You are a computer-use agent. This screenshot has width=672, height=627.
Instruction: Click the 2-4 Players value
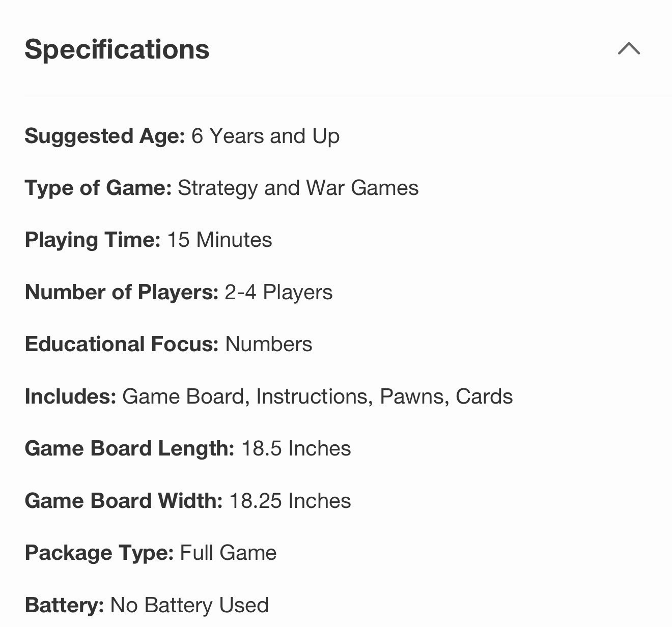coord(278,293)
